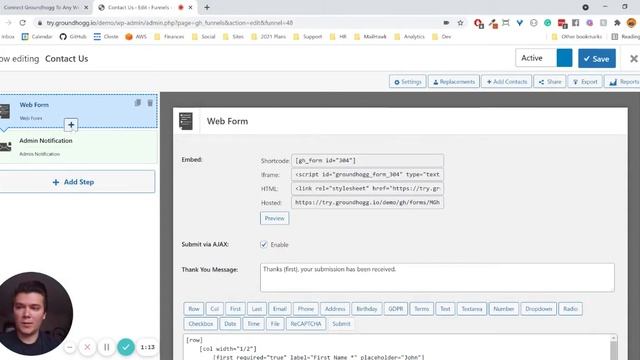This screenshot has height=360, width=640.
Task: Insert a Radio field
Action: (570, 309)
